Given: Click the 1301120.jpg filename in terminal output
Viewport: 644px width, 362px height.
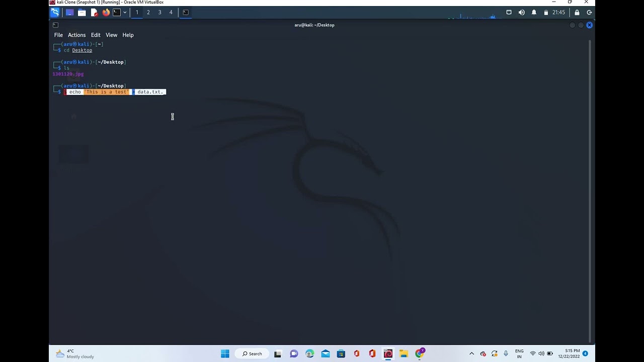Looking at the screenshot, I should point(68,74).
